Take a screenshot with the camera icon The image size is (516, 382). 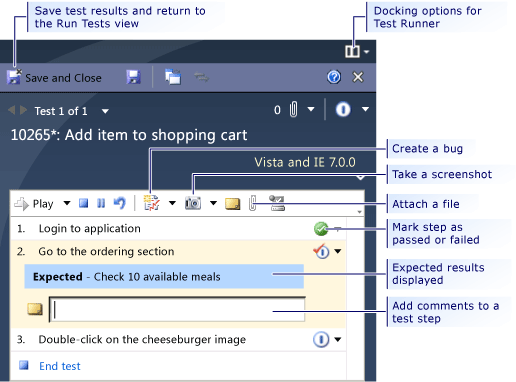click(193, 203)
